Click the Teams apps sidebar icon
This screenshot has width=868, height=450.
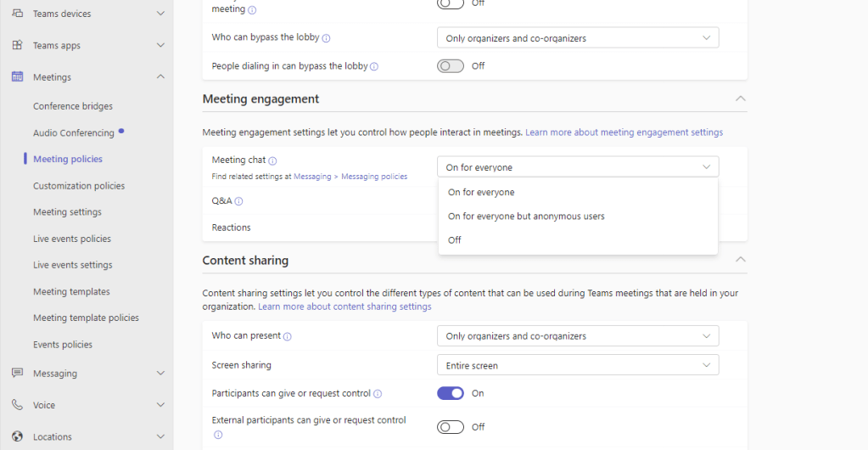click(x=17, y=45)
